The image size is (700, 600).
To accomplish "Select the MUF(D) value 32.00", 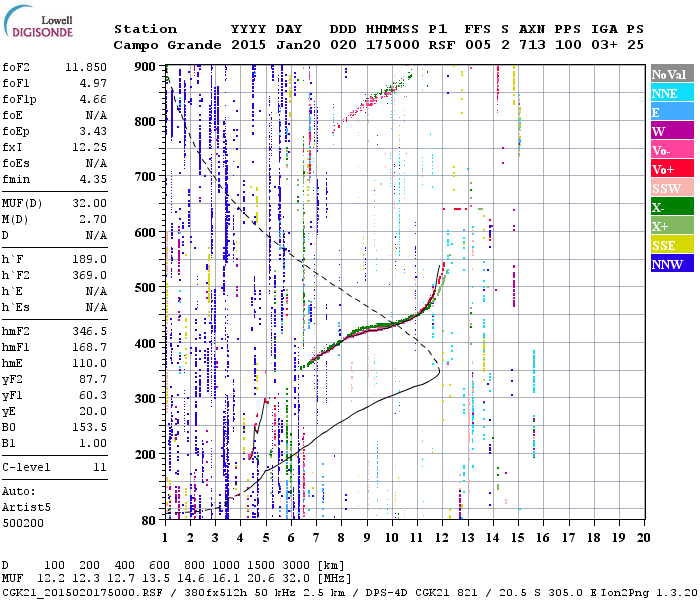I will 89,203.
